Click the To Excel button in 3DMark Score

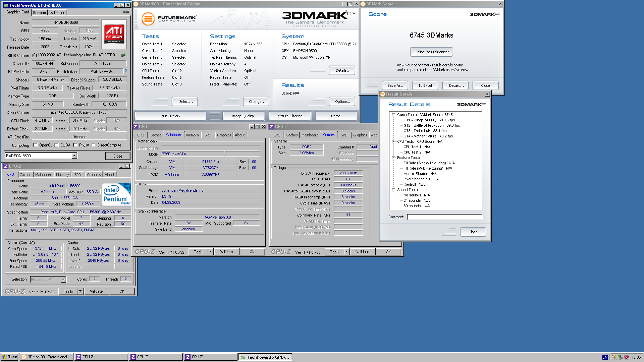click(x=425, y=85)
